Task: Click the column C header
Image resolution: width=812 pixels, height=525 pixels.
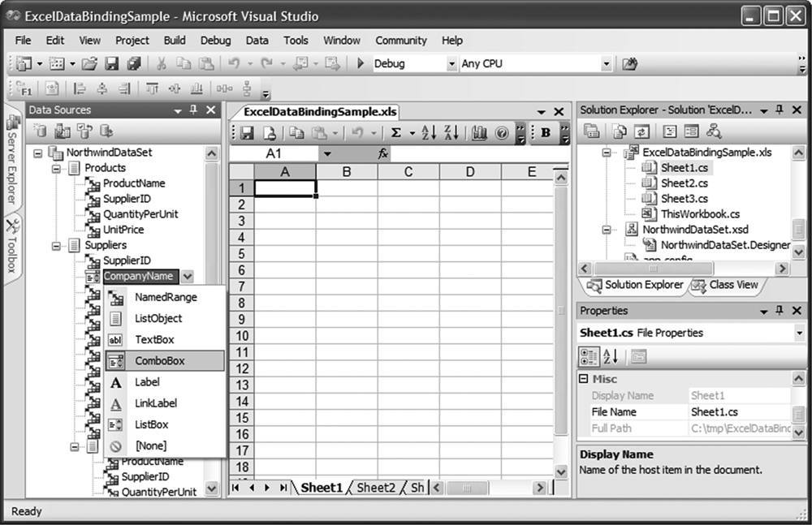Action: click(408, 172)
